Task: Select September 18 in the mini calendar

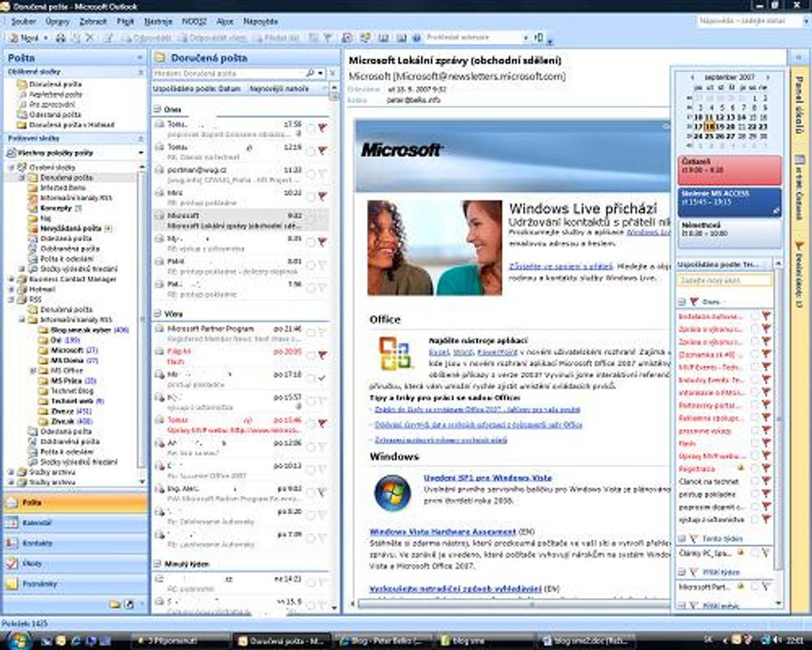Action: click(710, 126)
